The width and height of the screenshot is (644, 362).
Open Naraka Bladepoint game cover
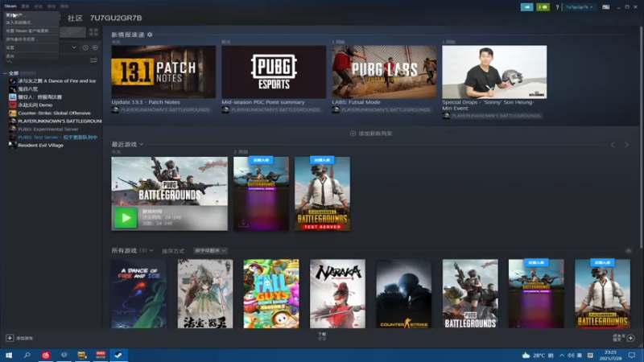[337, 294]
